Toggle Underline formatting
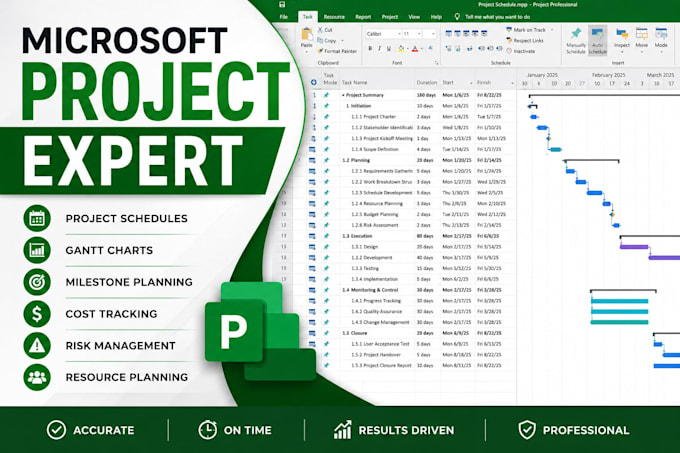 click(389, 49)
